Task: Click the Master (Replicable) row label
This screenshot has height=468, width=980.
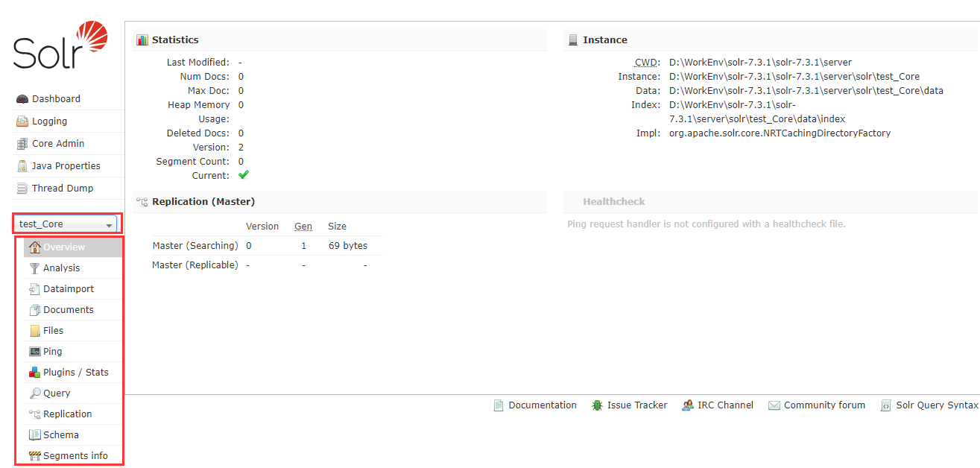Action: coord(195,265)
